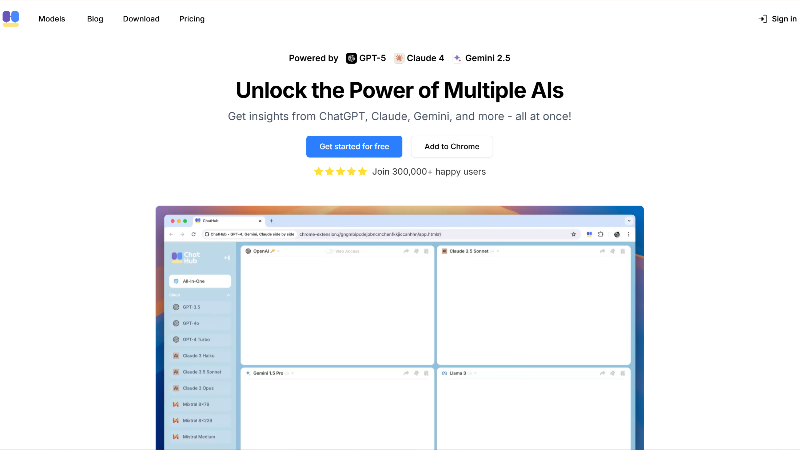Click the Gemini 2.5 sparkle icon

(457, 58)
